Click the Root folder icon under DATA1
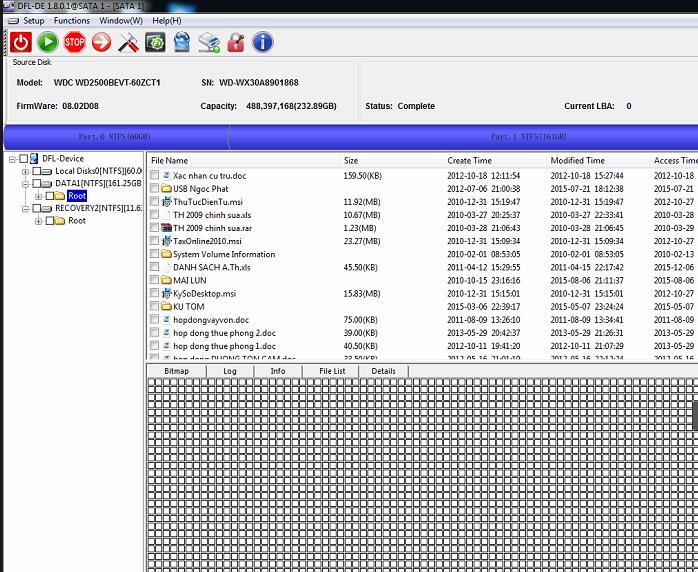The image size is (698, 572). [60, 196]
